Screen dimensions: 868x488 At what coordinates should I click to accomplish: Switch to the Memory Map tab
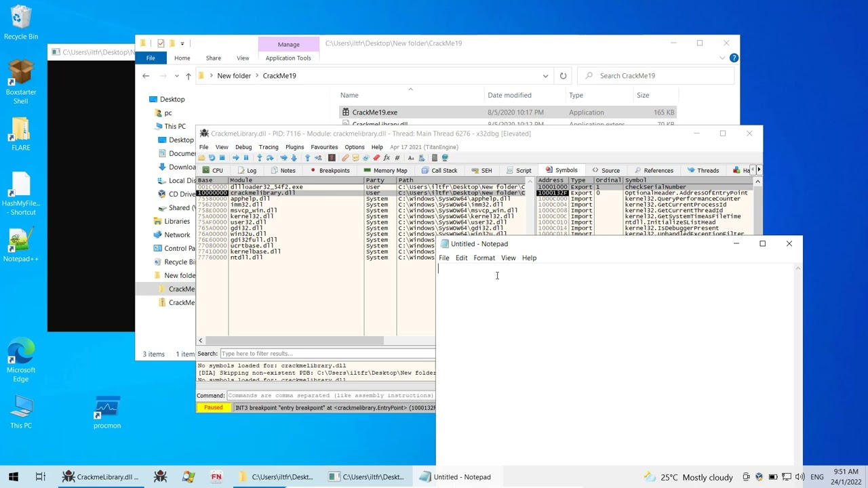click(385, 171)
